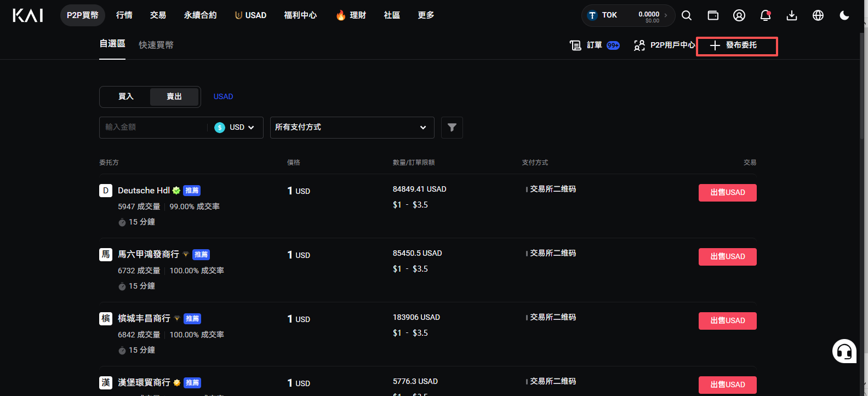This screenshot has width=868, height=396.
Task: Click the KAI logo
Action: pyautogui.click(x=28, y=15)
